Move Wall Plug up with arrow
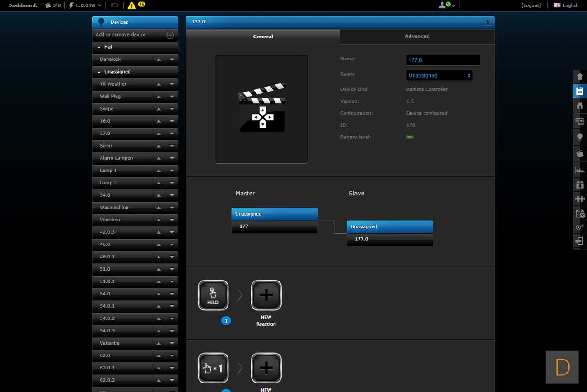This screenshot has height=392, width=587. click(158, 97)
